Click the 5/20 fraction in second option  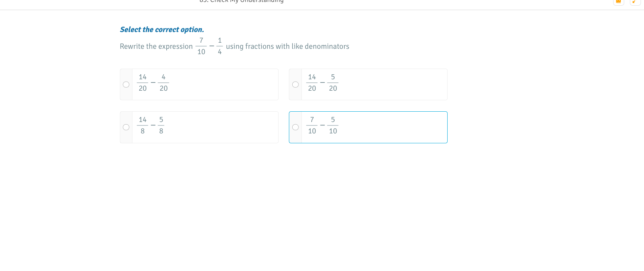(x=333, y=83)
